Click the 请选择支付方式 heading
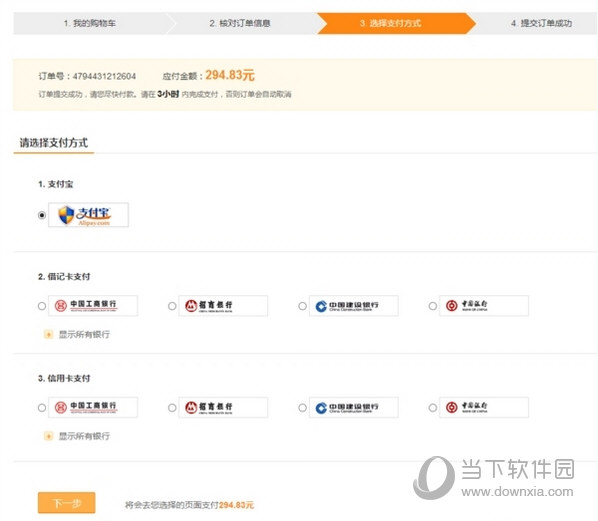 54,143
